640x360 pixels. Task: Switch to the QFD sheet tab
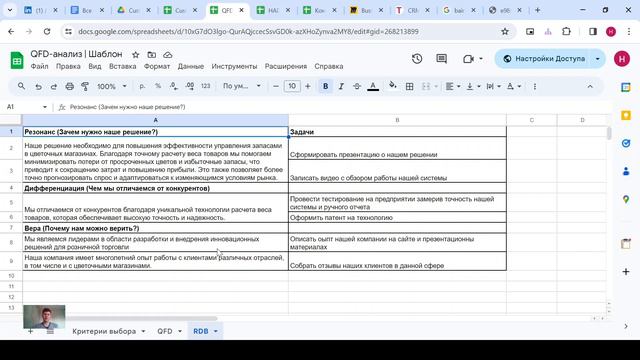tap(165, 331)
